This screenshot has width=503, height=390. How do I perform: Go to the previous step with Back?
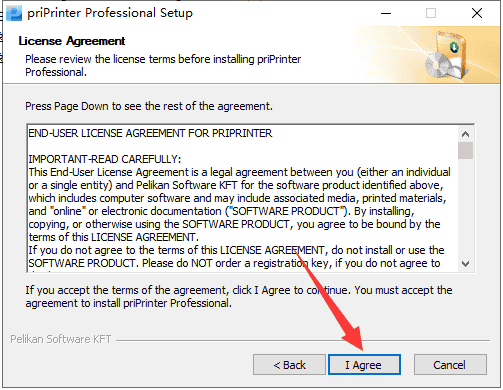[289, 365]
